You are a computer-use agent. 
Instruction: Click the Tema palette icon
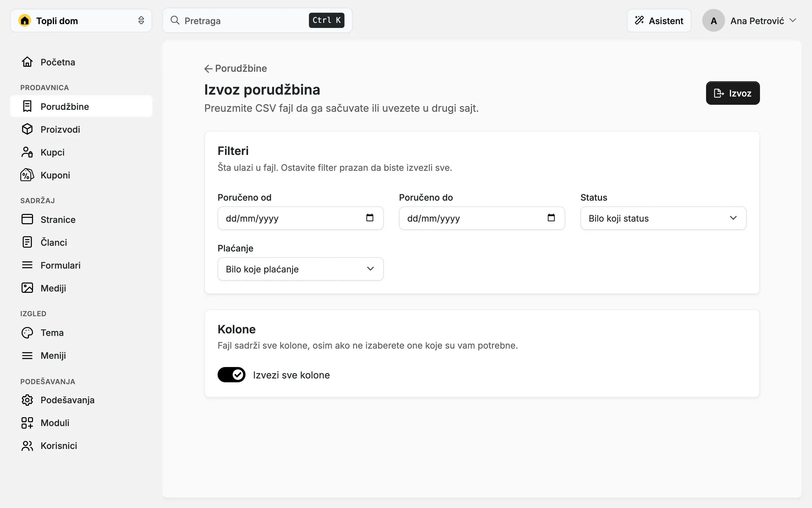(x=27, y=332)
